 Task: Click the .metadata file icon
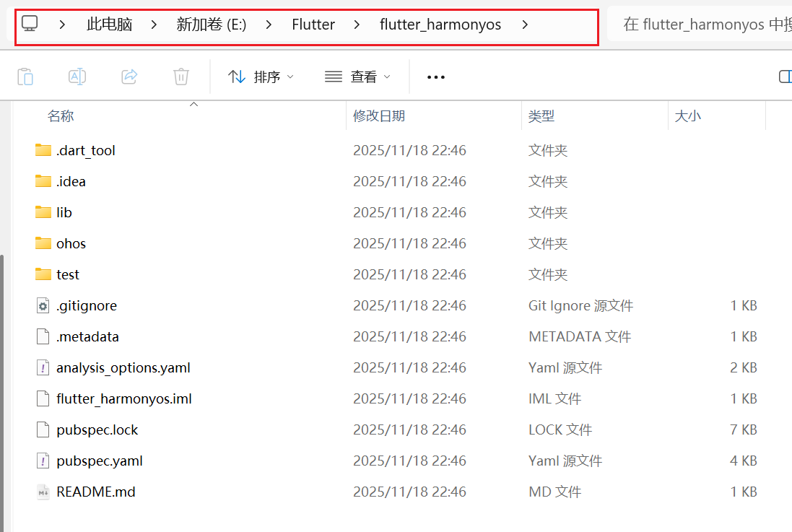pyautogui.click(x=43, y=336)
